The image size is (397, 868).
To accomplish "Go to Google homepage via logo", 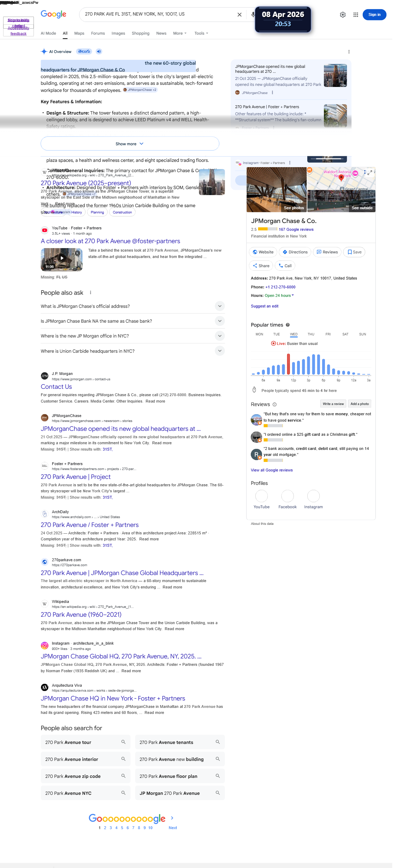I will [53, 14].
